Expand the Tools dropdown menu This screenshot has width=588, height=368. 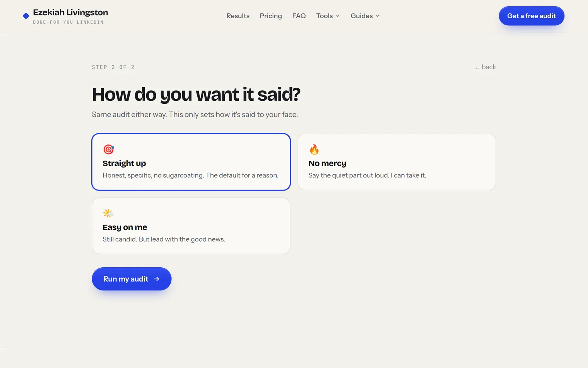click(328, 16)
